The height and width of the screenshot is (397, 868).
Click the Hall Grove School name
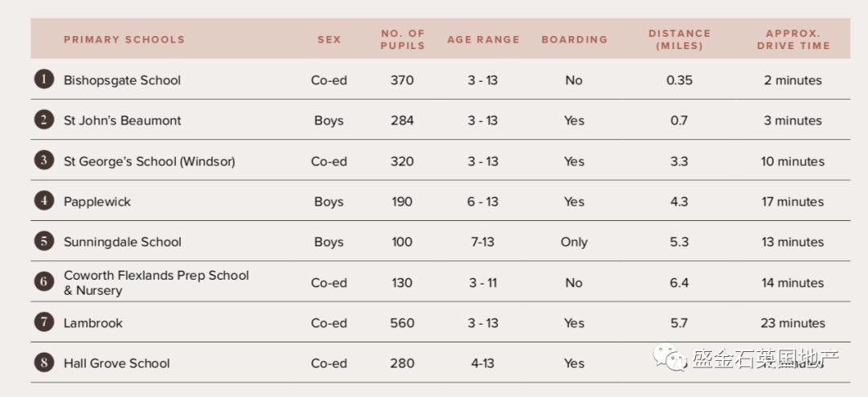[117, 364]
